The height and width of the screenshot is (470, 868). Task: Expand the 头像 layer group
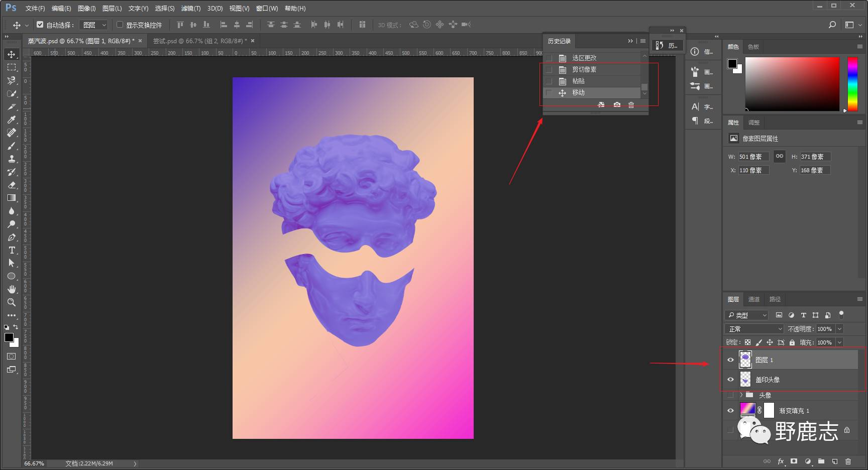tap(741, 395)
